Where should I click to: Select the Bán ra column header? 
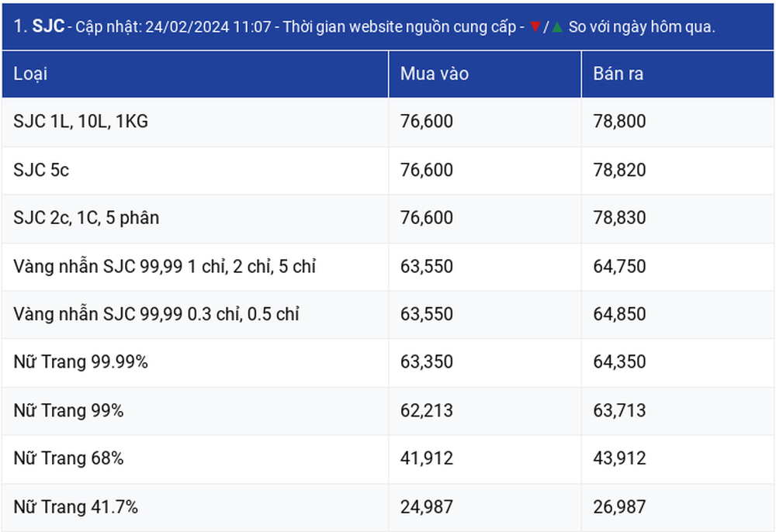678,74
